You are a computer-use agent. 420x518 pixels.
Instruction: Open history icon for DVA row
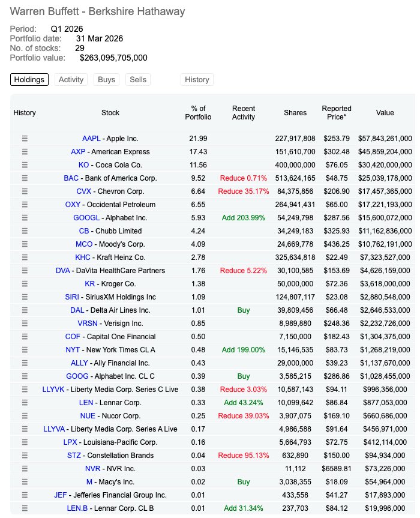pos(25,271)
